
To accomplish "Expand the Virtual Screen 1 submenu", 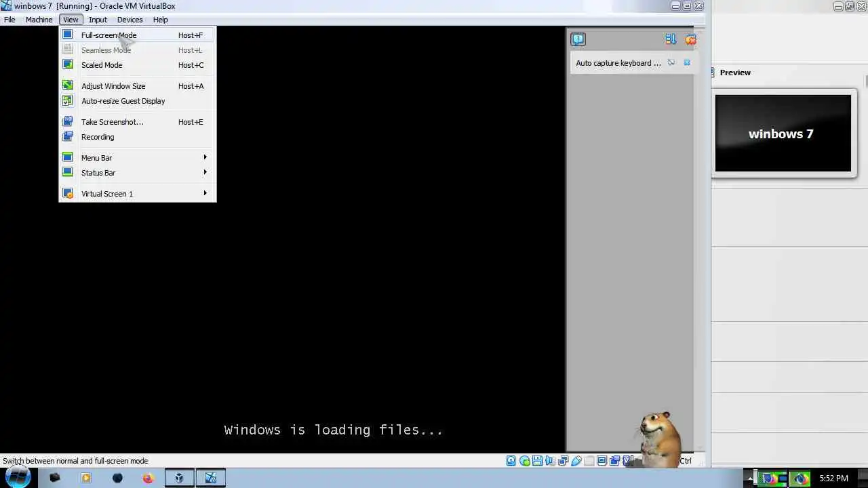I will [x=138, y=194].
